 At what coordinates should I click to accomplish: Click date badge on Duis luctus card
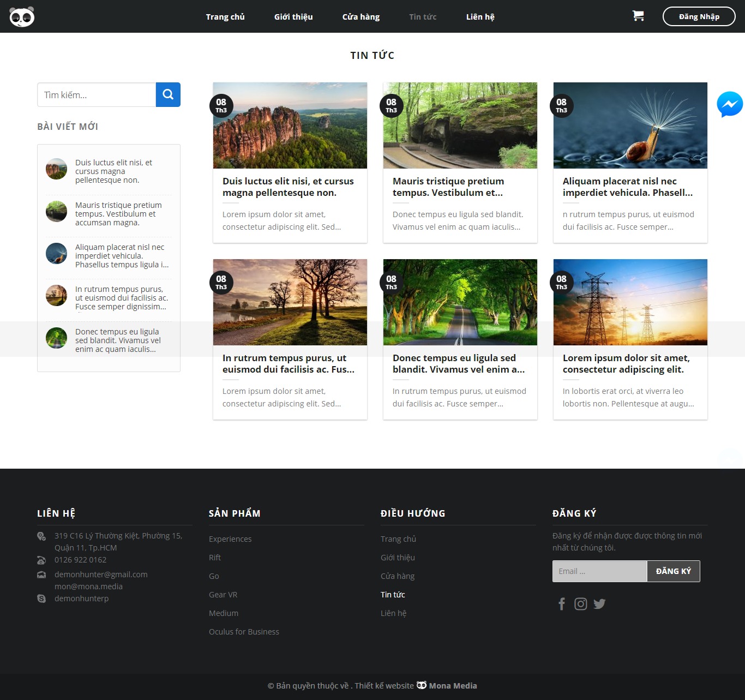[x=221, y=105]
